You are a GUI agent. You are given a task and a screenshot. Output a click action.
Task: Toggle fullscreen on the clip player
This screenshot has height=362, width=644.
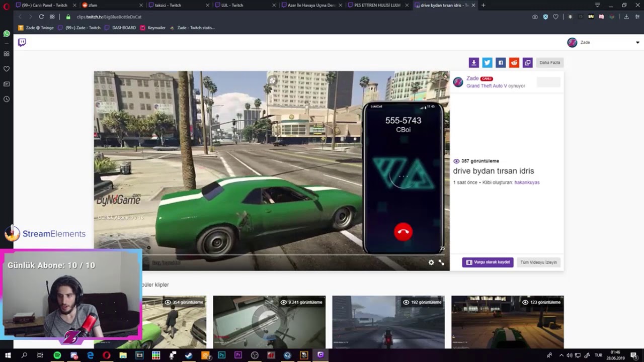441,262
